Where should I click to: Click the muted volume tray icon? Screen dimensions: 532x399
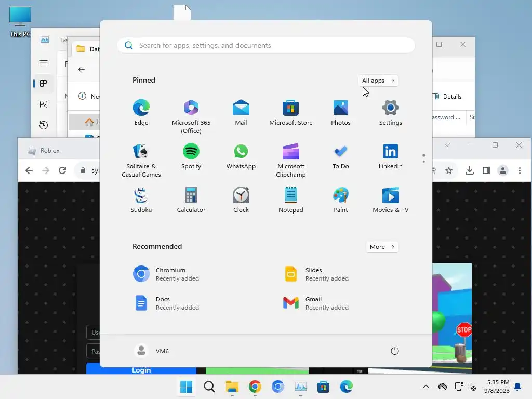(x=472, y=387)
